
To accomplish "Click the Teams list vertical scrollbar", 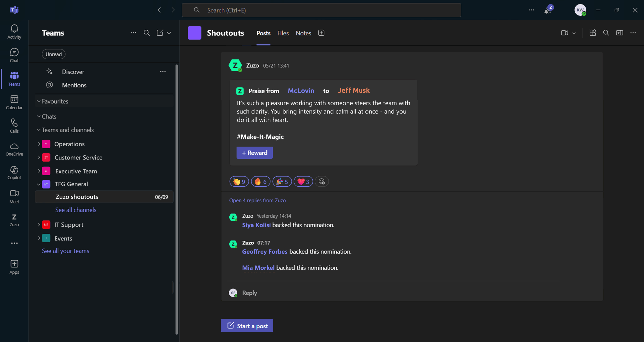I will coord(177,199).
